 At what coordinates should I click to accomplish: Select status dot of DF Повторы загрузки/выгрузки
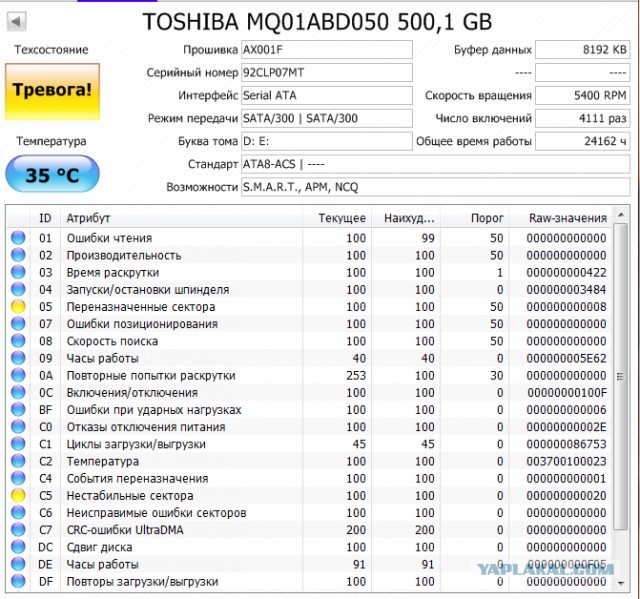18,581
